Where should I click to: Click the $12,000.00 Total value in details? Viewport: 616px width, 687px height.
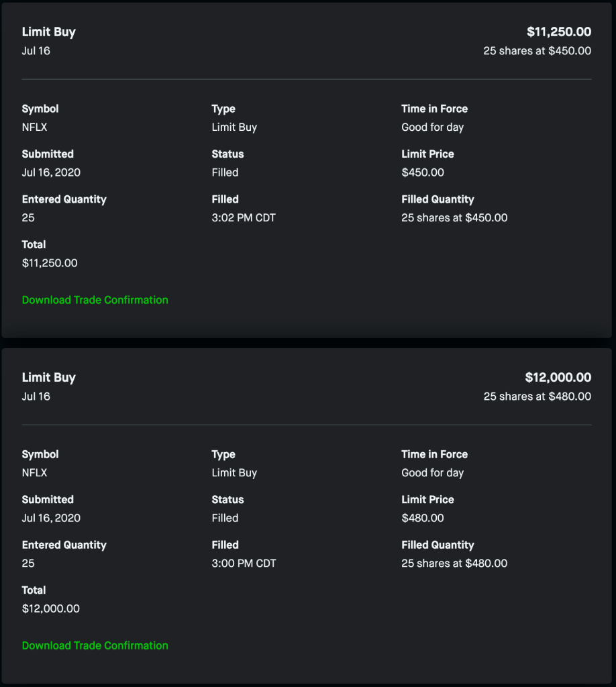50,609
